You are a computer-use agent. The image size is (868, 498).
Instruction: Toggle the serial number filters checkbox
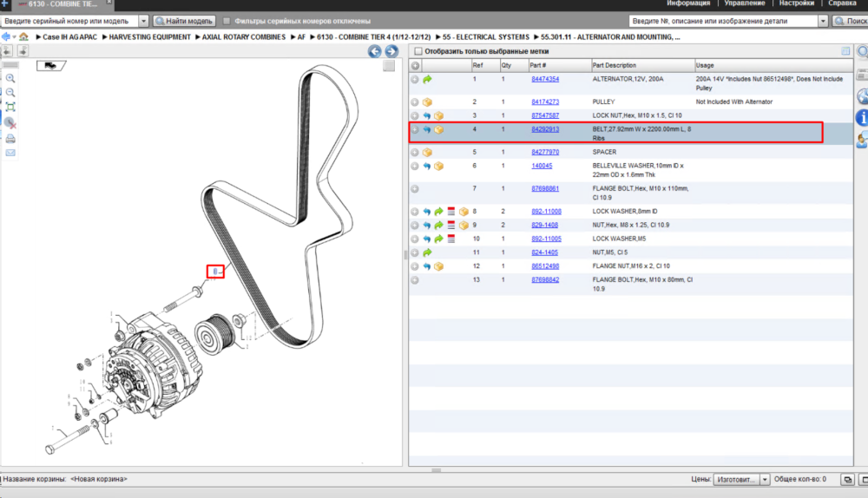point(227,21)
